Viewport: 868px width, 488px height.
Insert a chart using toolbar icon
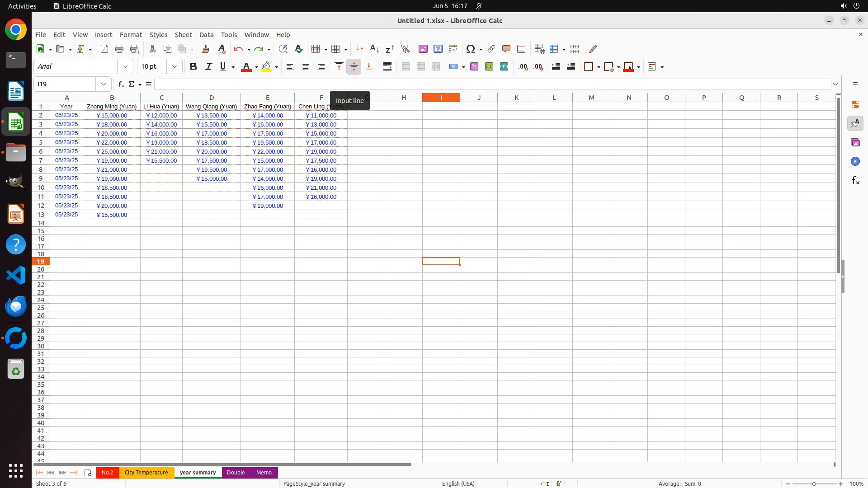point(438,49)
